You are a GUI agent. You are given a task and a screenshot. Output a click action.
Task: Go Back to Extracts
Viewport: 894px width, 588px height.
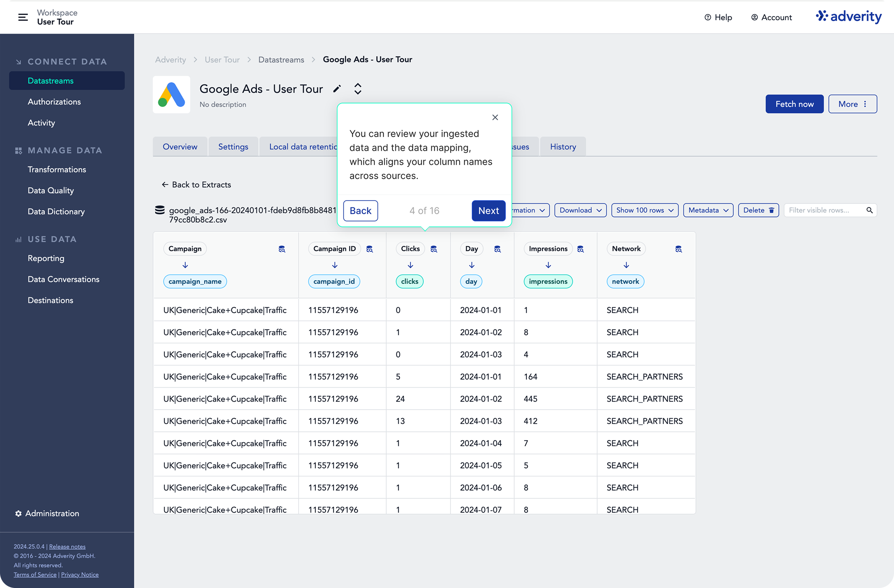196,185
